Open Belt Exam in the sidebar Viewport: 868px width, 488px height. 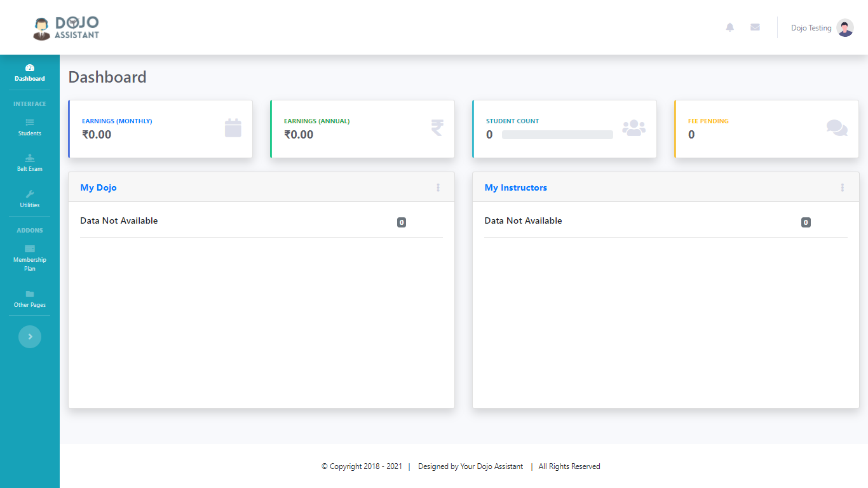(x=30, y=163)
